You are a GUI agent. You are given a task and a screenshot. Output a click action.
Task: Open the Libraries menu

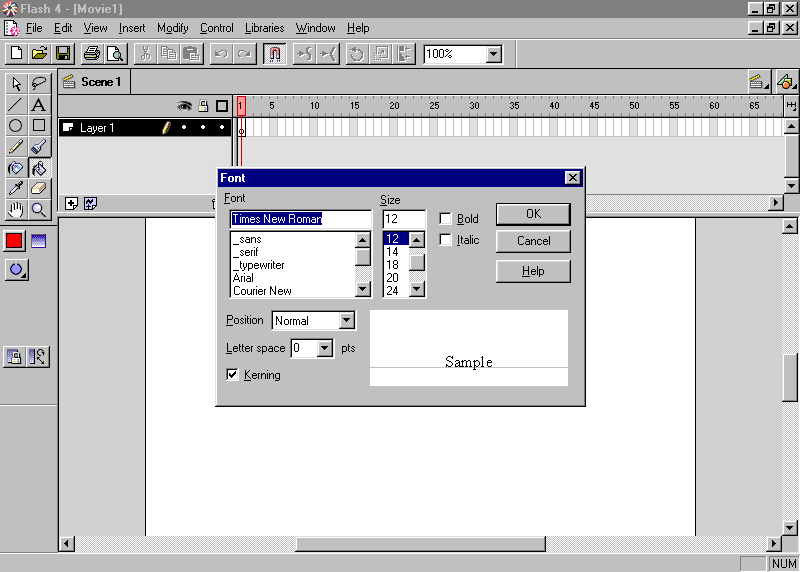click(264, 28)
